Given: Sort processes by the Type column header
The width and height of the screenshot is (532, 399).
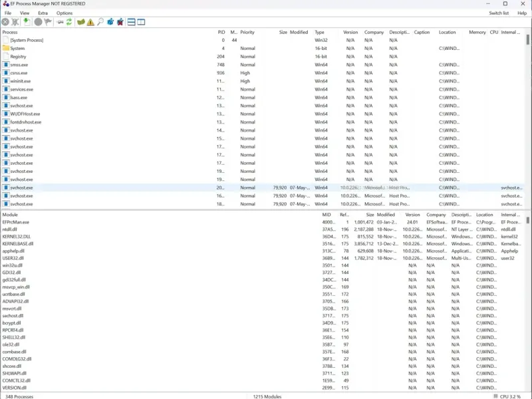Looking at the screenshot, I should (x=320, y=32).
